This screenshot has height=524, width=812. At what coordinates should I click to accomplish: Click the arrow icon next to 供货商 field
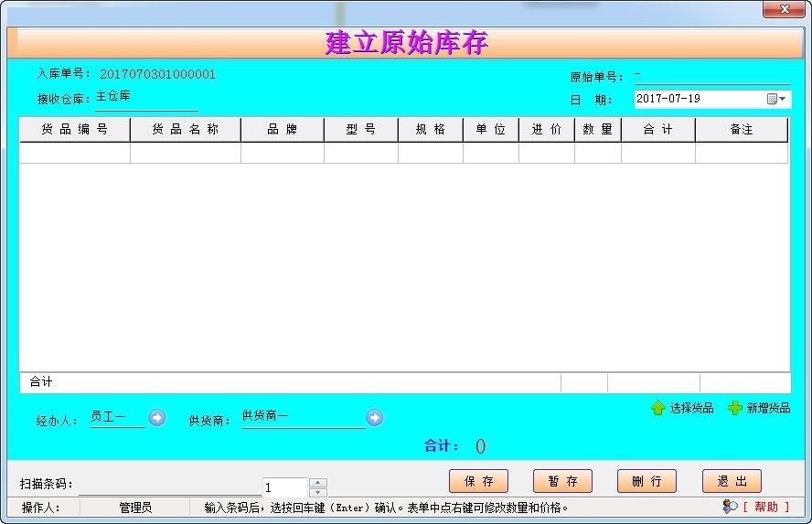click(x=374, y=417)
